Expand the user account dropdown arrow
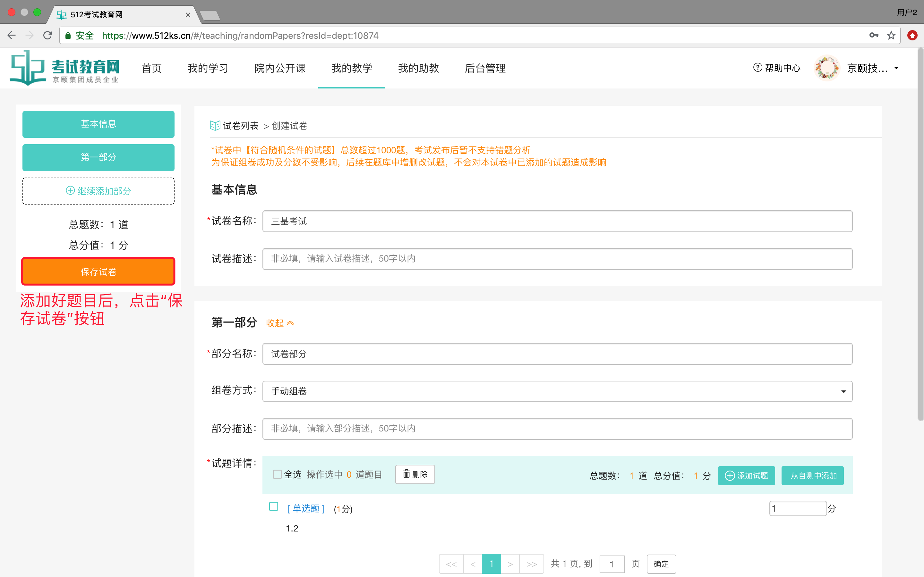The height and width of the screenshot is (577, 924). 896,68
